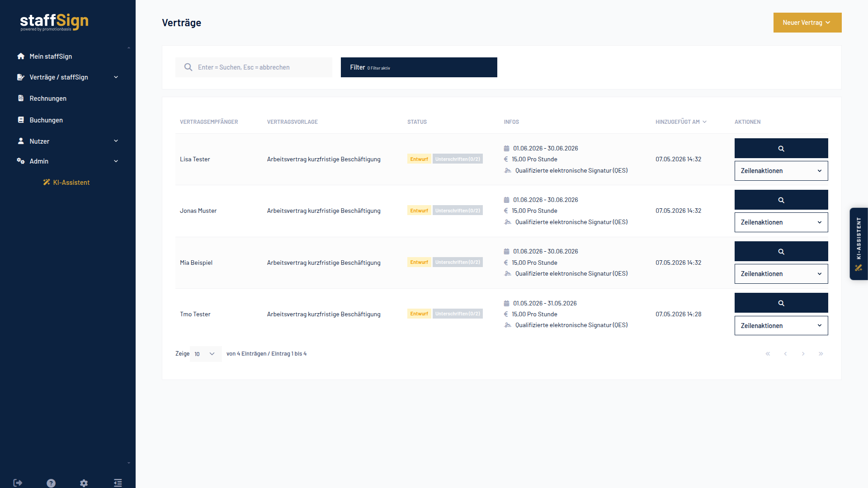
Task: Click Rechnungen document icon
Action: click(x=21, y=98)
